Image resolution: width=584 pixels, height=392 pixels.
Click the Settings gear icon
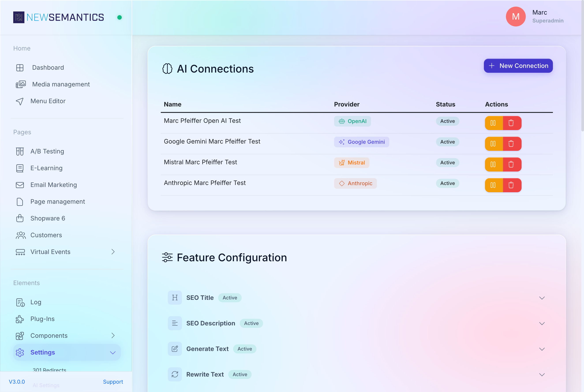point(20,353)
